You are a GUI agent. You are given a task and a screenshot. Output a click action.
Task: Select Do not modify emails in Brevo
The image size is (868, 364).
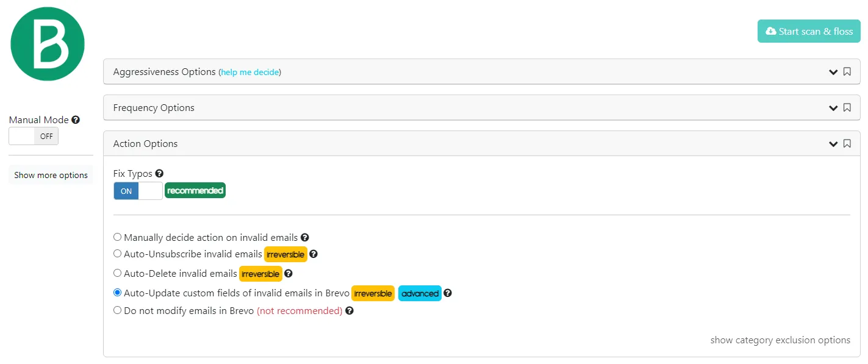(117, 310)
